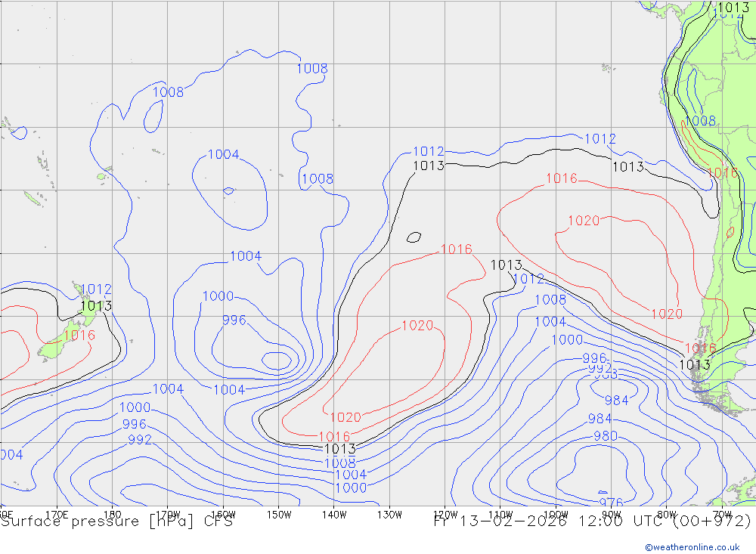Select the 'Surface pressure [hPa] CFS' title text
The image size is (756, 554).
(116, 522)
